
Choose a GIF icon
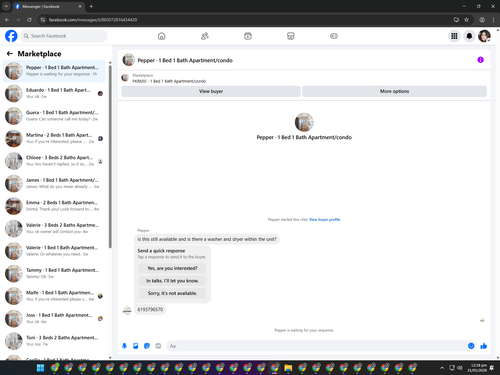point(158,346)
